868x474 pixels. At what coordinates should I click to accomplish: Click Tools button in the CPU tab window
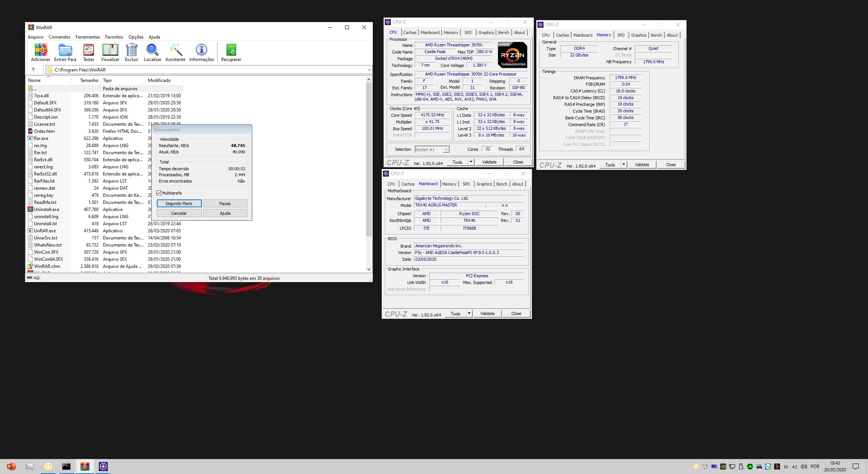[x=457, y=162]
